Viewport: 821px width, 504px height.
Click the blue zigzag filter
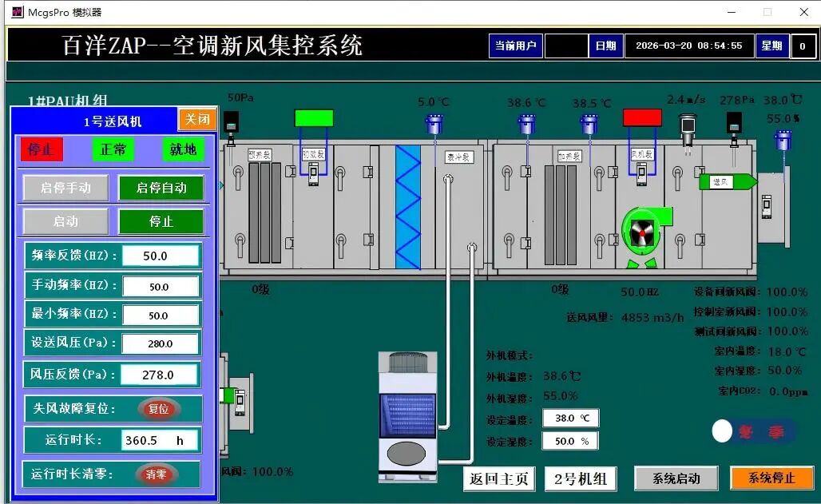[408, 207]
